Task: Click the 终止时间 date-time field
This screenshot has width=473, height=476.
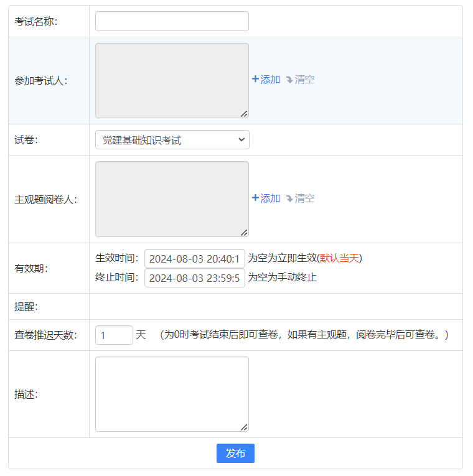Action: (x=194, y=278)
